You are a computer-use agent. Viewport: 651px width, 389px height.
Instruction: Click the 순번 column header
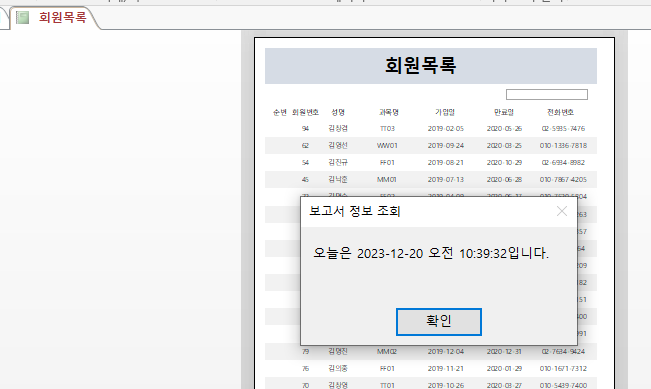pos(280,112)
